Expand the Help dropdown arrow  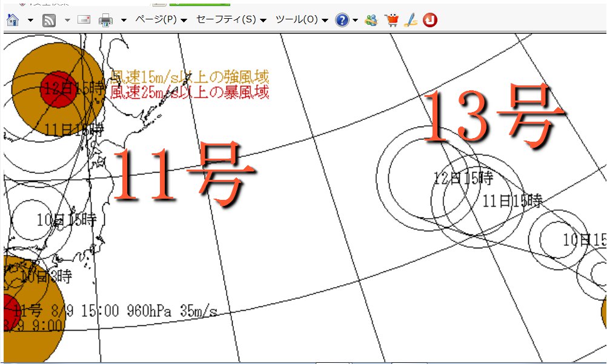click(355, 20)
